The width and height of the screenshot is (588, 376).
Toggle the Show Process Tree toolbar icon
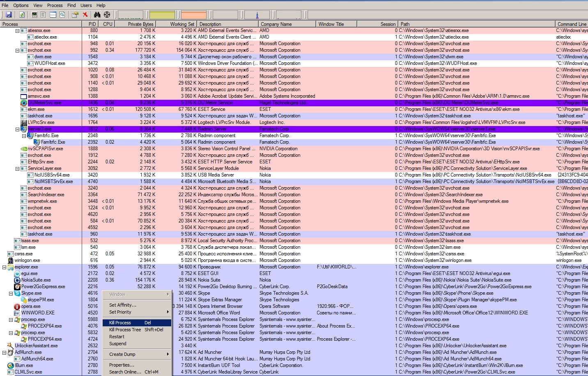pyautogui.click(x=44, y=15)
